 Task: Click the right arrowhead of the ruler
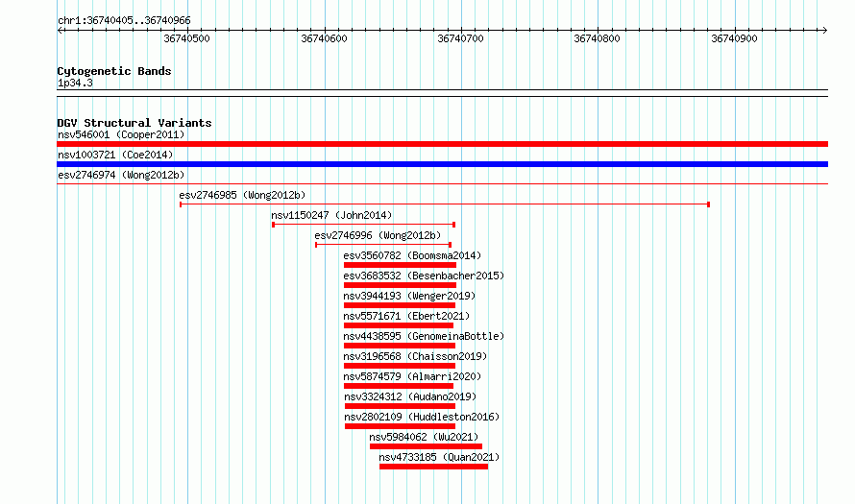[x=824, y=30]
